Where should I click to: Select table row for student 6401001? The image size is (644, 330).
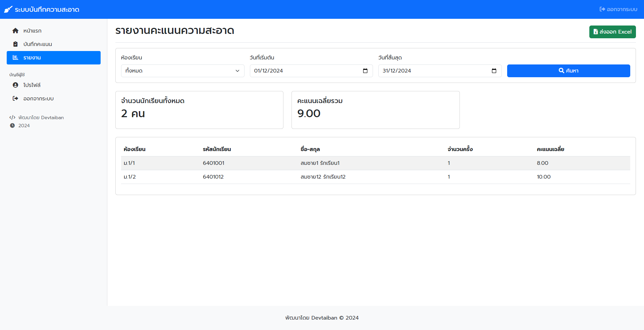(x=375, y=163)
